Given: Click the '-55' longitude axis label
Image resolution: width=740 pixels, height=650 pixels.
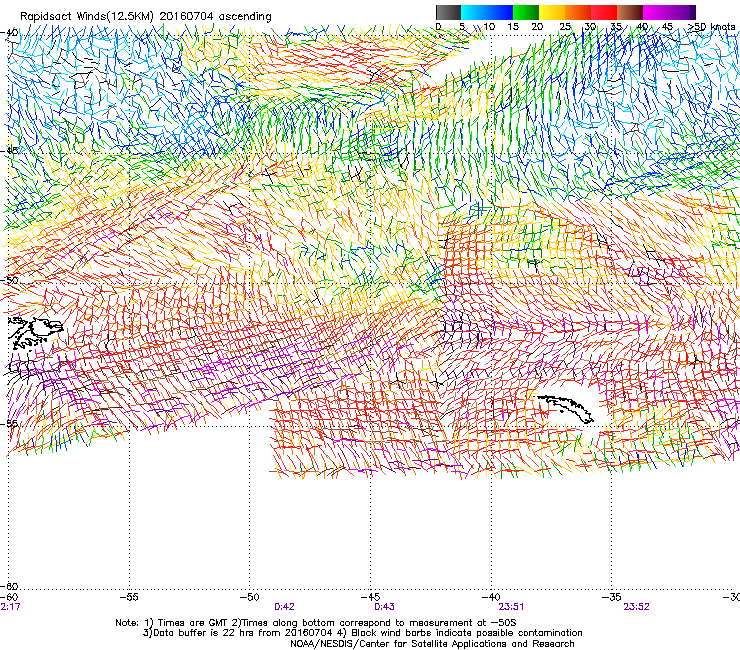Looking at the screenshot, I should tap(130, 597).
